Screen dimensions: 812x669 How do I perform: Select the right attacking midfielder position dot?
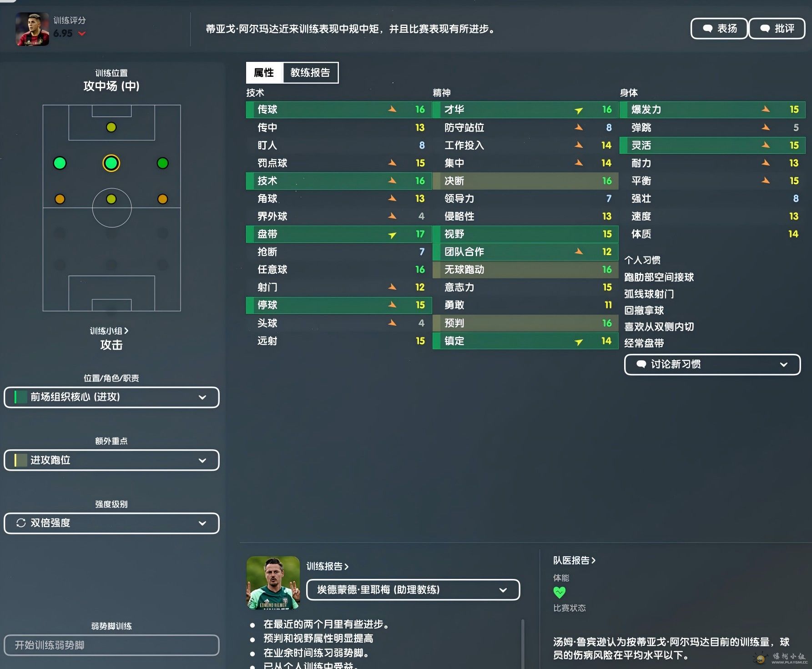pyautogui.click(x=162, y=163)
